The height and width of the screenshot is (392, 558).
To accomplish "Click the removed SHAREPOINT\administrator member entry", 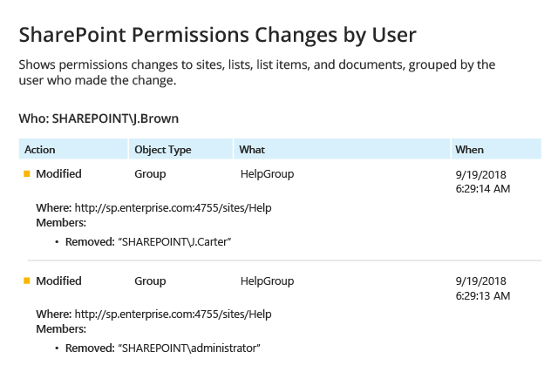I will [163, 348].
